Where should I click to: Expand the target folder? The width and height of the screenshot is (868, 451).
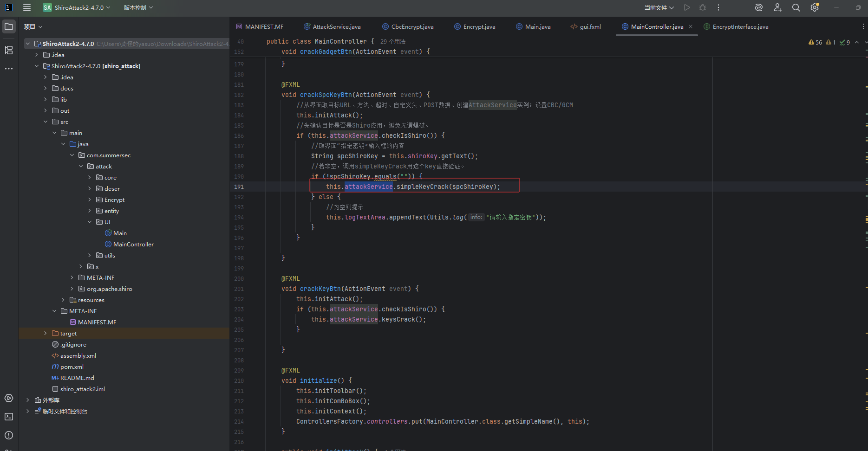[x=45, y=333]
